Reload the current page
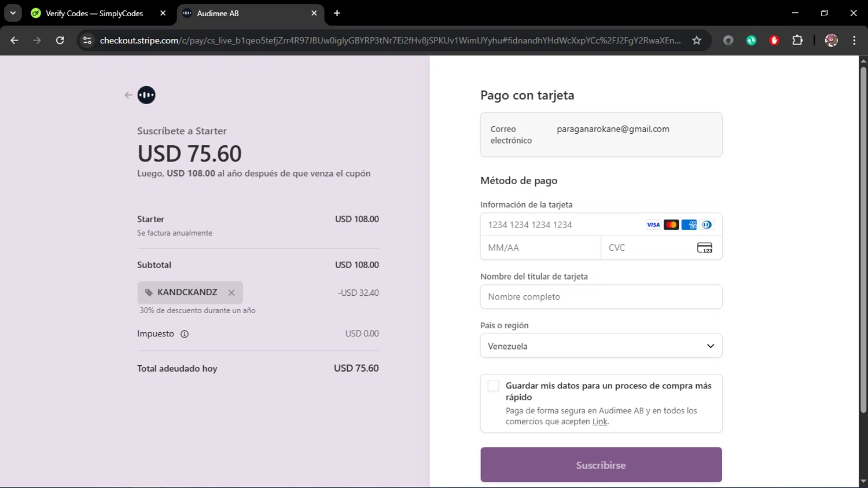 click(x=60, y=40)
